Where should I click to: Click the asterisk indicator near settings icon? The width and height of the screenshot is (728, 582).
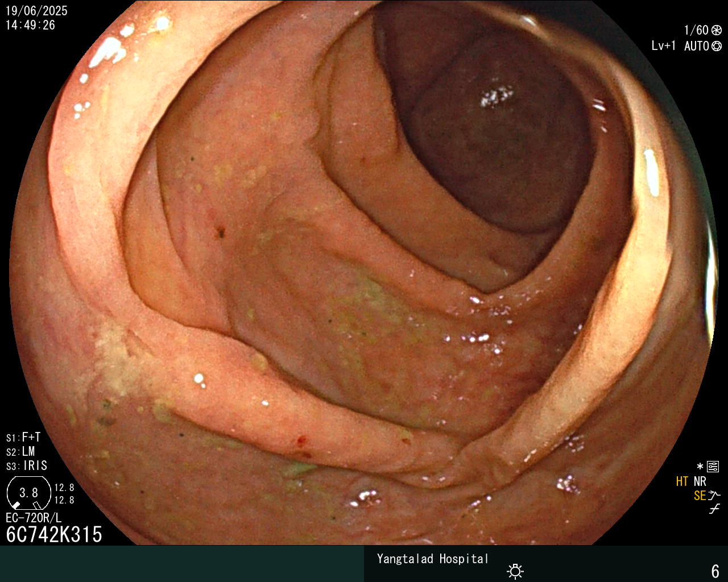coord(700,467)
